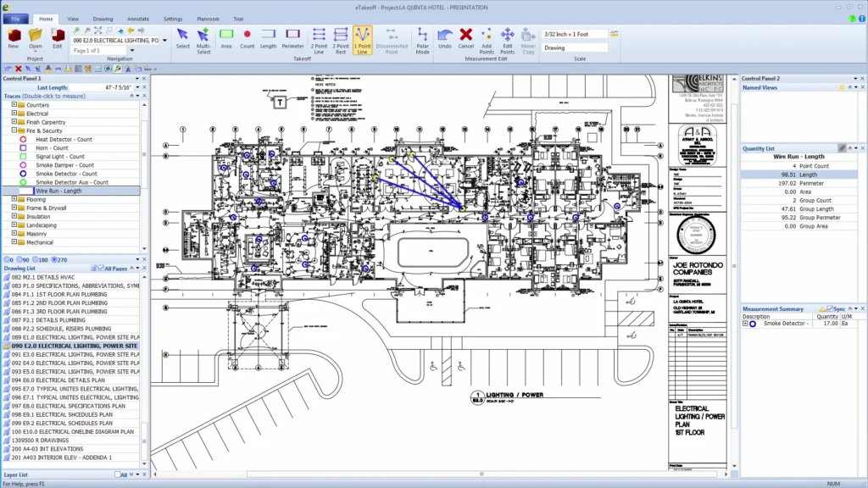Expand the Finish Carpentry folder
Image resolution: width=868 pixels, height=488 pixels.
click(x=14, y=122)
